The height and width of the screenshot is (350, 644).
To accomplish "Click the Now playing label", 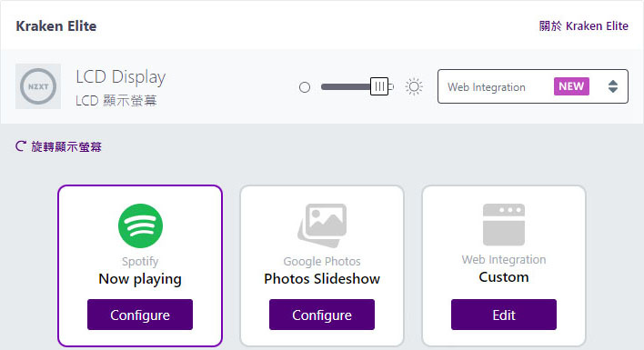I will coord(140,279).
